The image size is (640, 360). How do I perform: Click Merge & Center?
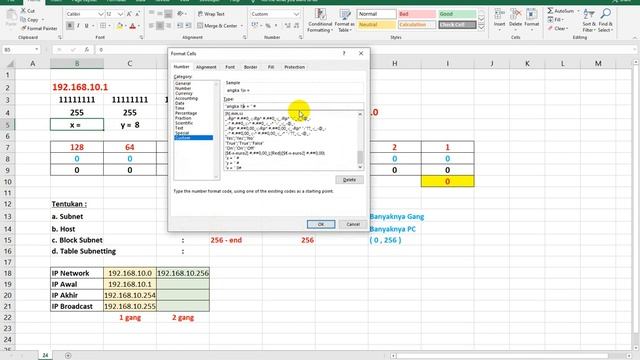click(x=217, y=26)
